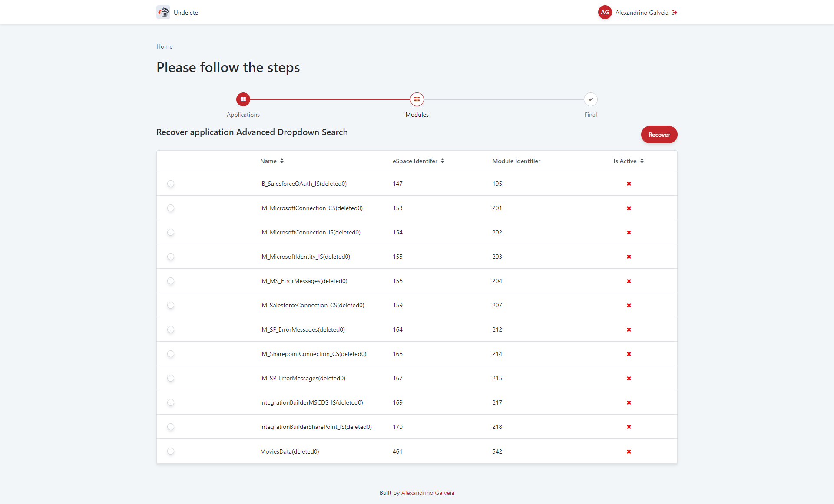Toggle sorting on Is Active column

tap(642, 161)
